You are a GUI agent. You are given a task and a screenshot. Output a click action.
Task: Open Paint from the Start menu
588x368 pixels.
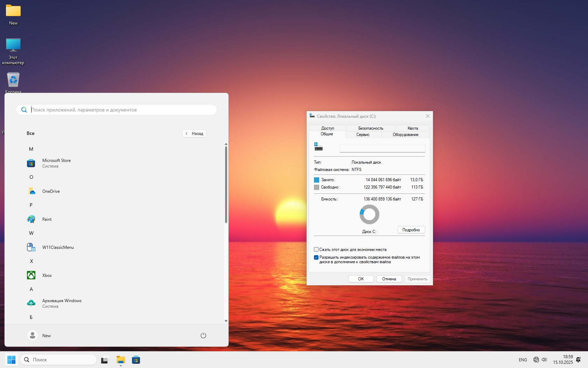(x=47, y=219)
